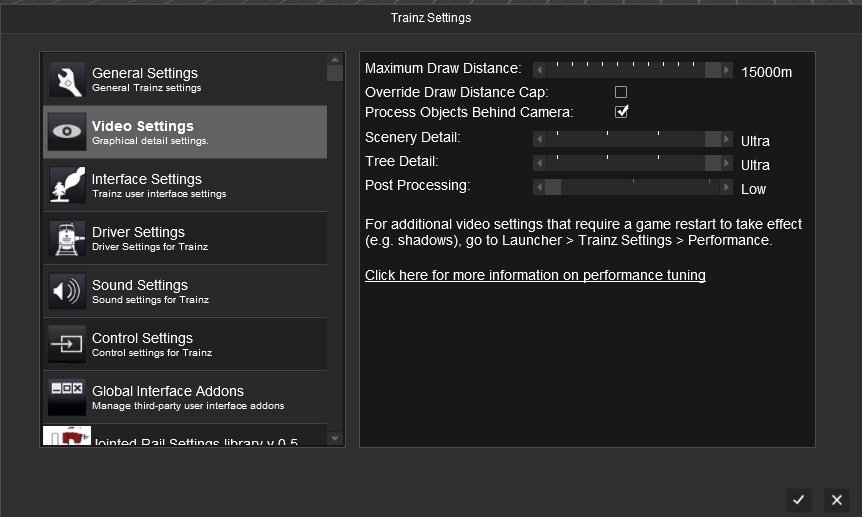The height and width of the screenshot is (517, 862).
Task: Enable Override Draw Distance Cap checkbox
Action: click(621, 92)
